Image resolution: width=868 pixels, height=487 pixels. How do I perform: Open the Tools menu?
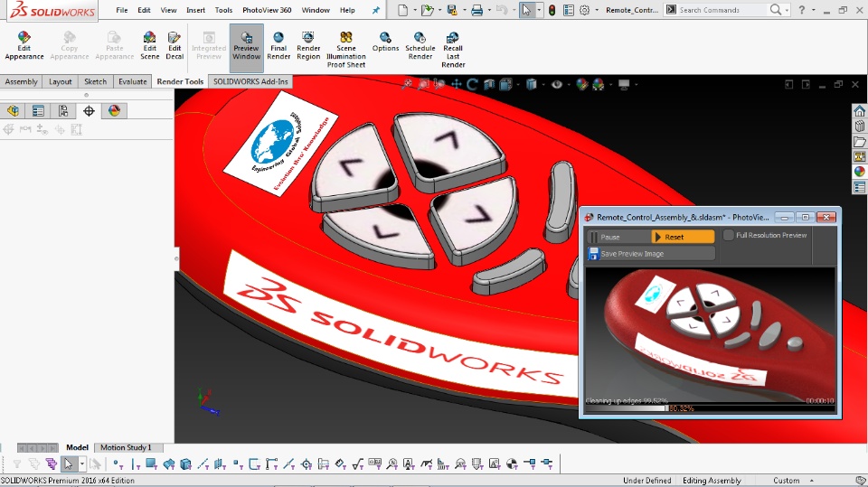(223, 10)
